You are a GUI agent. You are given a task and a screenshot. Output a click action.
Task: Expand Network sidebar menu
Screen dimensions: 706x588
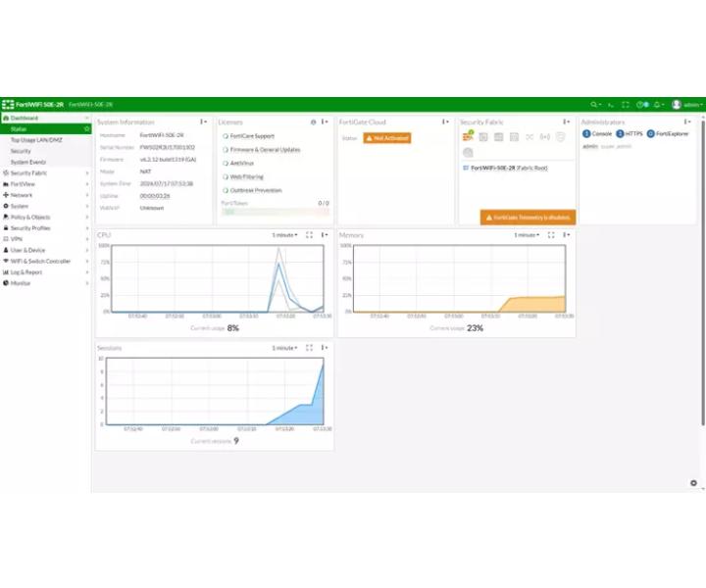(45, 195)
